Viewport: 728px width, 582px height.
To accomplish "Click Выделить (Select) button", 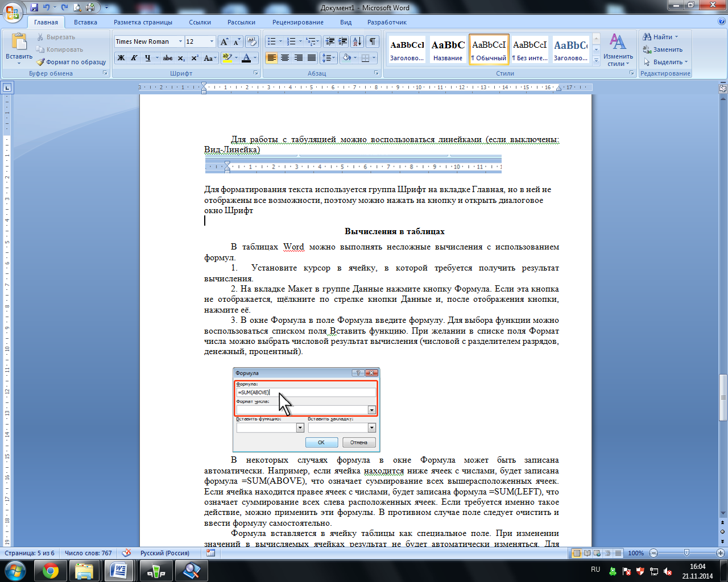I will tap(665, 62).
